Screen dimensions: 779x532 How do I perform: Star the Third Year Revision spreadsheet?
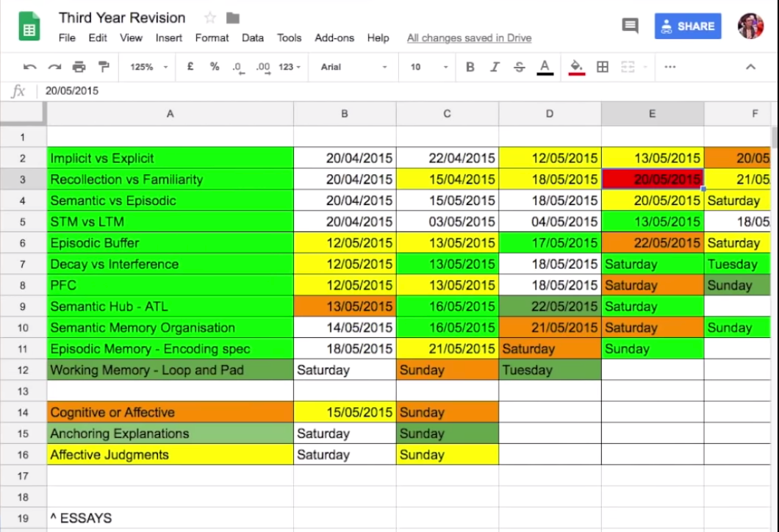click(209, 17)
